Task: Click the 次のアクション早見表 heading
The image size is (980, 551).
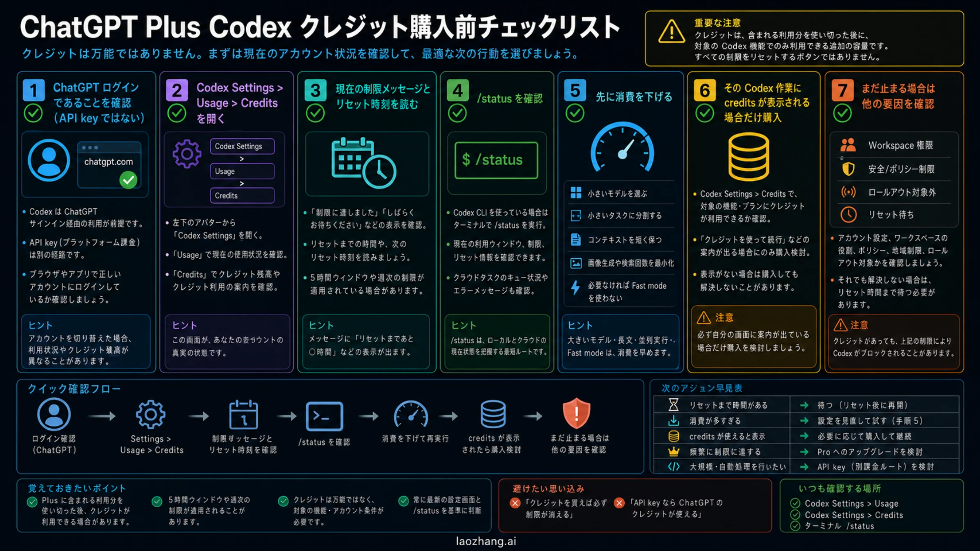Action: [702, 388]
